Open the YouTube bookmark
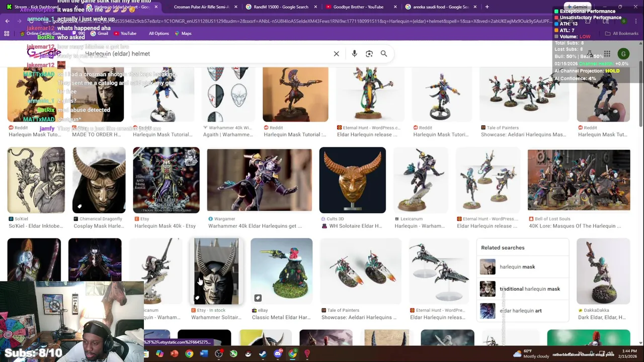The width and height of the screenshot is (644, 362). tap(125, 33)
